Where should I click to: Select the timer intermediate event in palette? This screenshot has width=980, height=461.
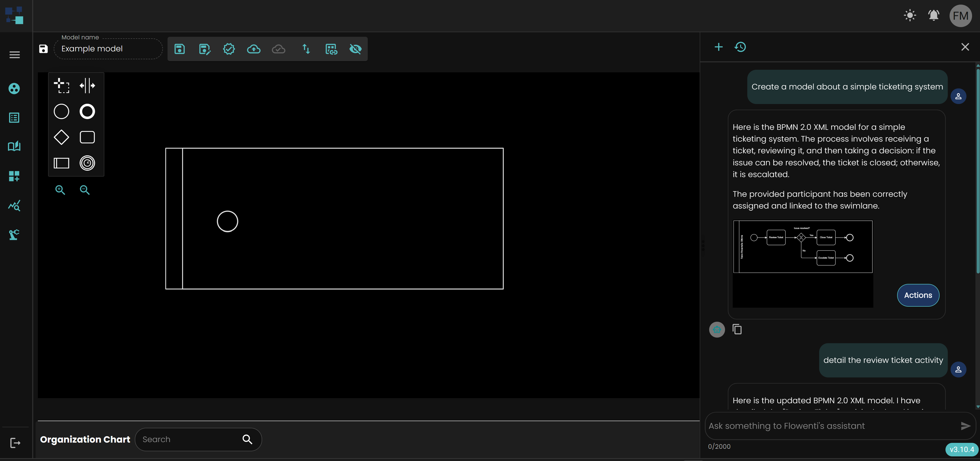tap(87, 163)
